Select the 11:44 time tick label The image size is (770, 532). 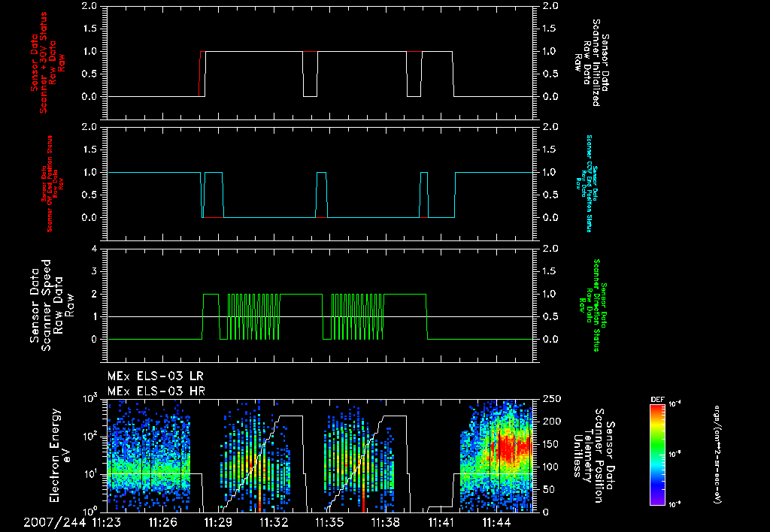click(x=497, y=523)
